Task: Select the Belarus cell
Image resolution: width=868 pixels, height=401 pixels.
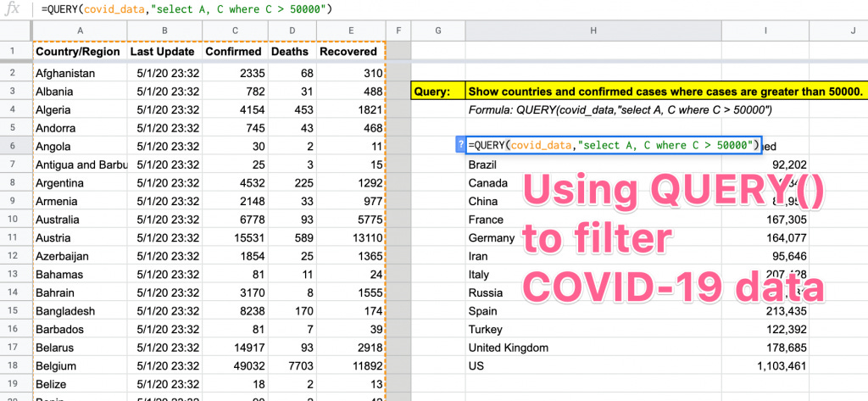Action: point(81,348)
